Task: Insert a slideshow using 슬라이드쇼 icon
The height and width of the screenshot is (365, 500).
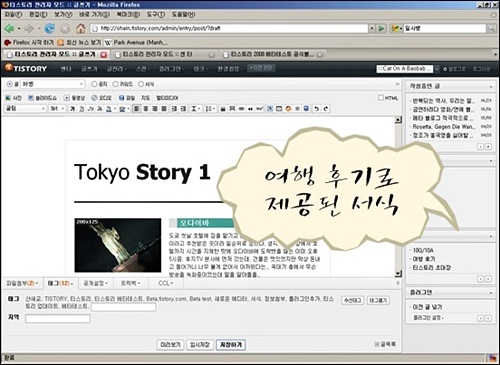Action: (x=42, y=98)
